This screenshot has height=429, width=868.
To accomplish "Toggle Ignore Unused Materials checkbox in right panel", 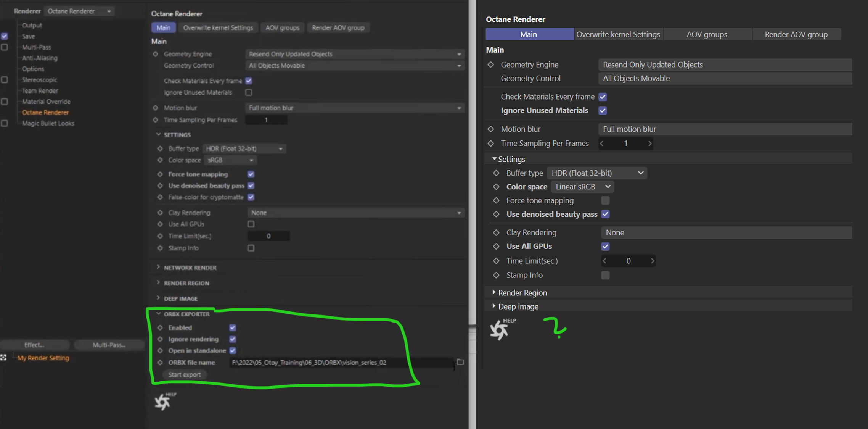I will (x=603, y=111).
